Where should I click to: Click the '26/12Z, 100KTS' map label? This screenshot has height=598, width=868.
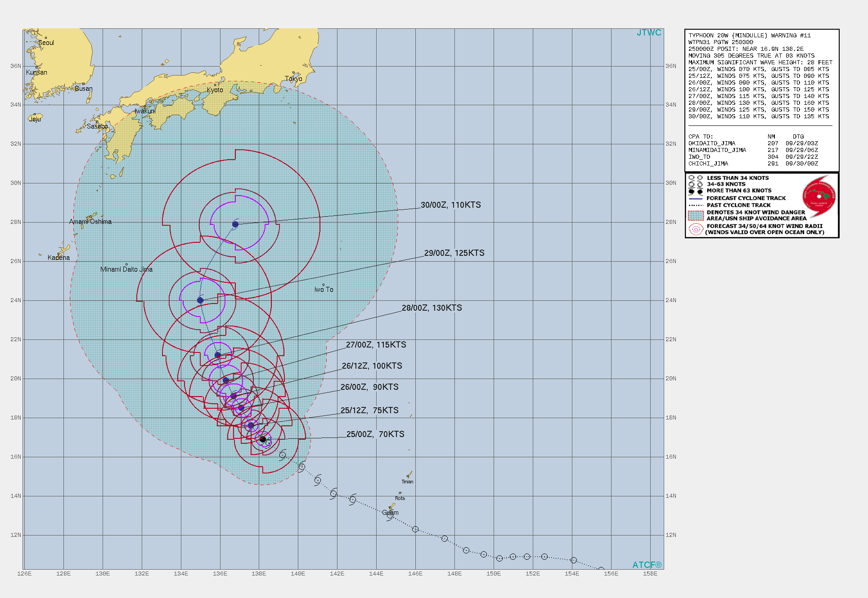click(x=372, y=366)
